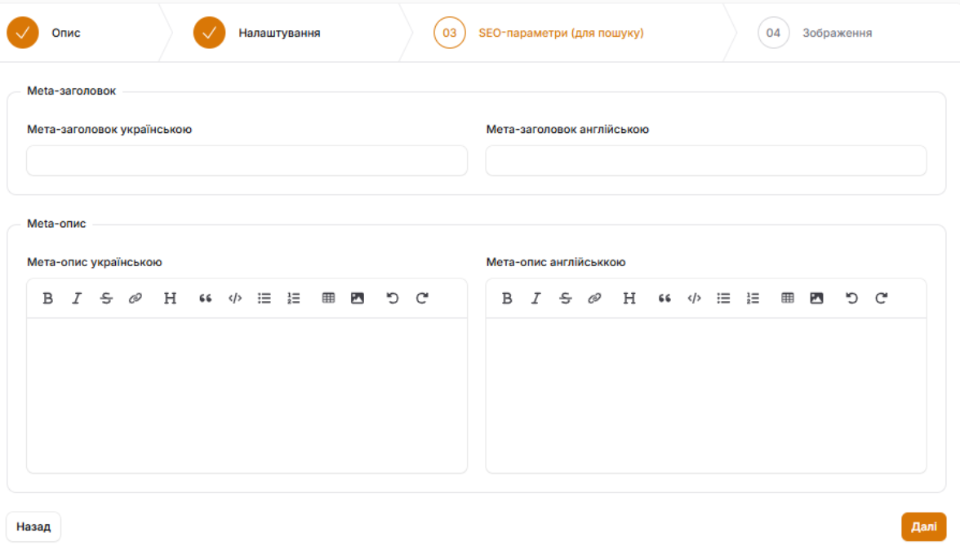Apply italic in Ukrainian meta-description editor
The image size is (960, 560).
tap(77, 299)
